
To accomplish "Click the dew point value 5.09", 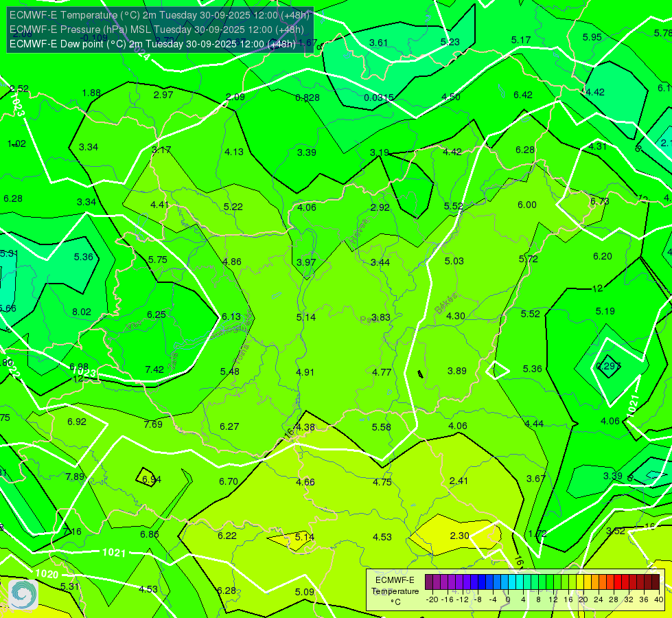I will (304, 593).
